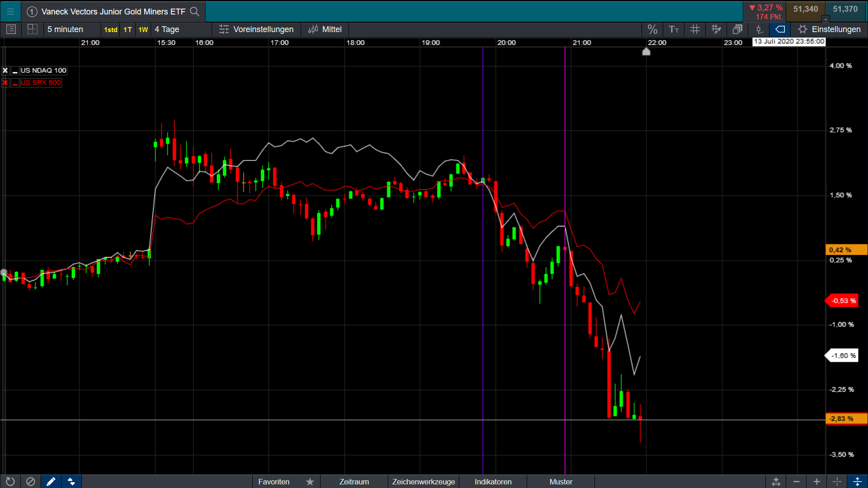Image resolution: width=868 pixels, height=488 pixels.
Task: Toggle price label tag icon
Action: (780, 29)
